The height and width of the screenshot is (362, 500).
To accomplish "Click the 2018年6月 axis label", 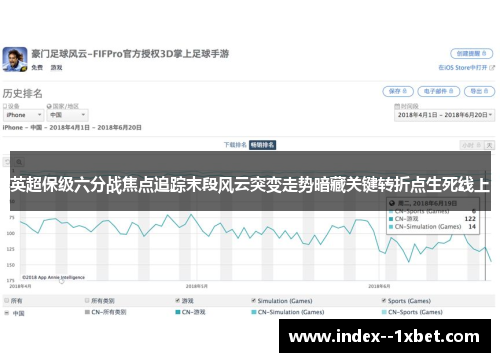I will pyautogui.click(x=379, y=286).
